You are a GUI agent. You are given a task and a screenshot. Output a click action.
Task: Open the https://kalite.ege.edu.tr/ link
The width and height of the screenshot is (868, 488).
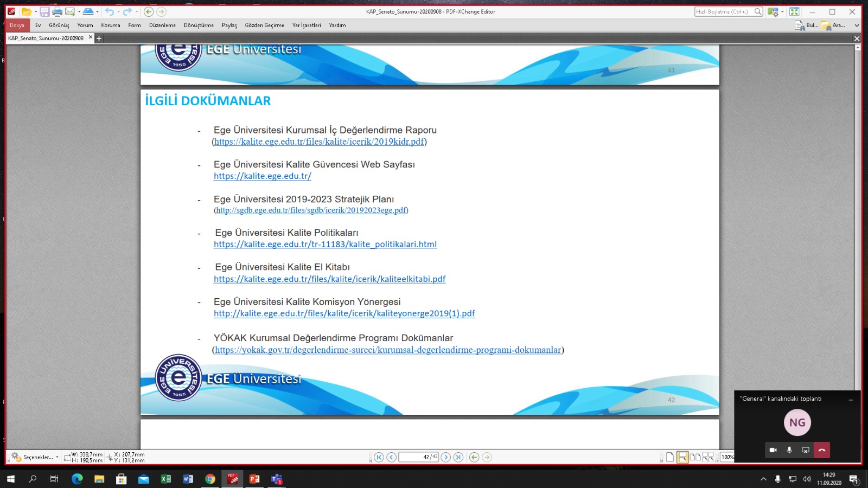coord(263,176)
